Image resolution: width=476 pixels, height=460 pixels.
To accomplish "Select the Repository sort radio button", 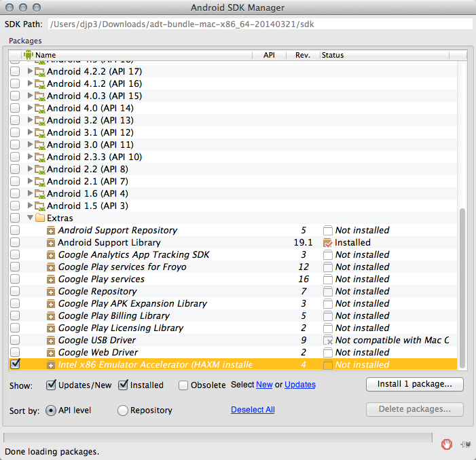I will tap(123, 410).
